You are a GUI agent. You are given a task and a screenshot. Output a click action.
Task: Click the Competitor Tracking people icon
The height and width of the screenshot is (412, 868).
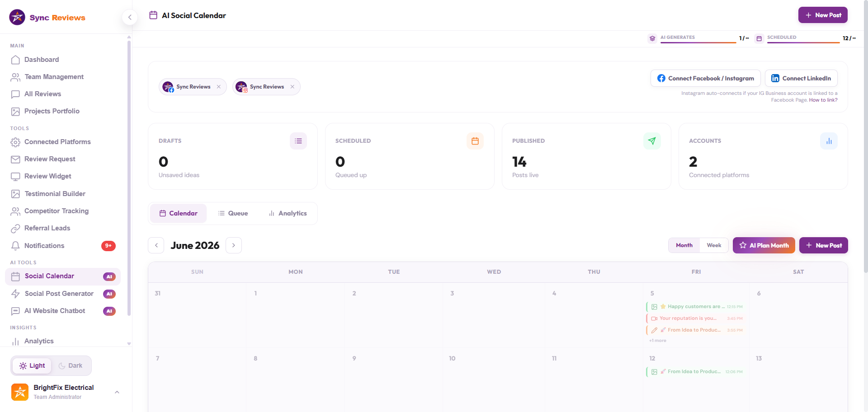pyautogui.click(x=15, y=211)
